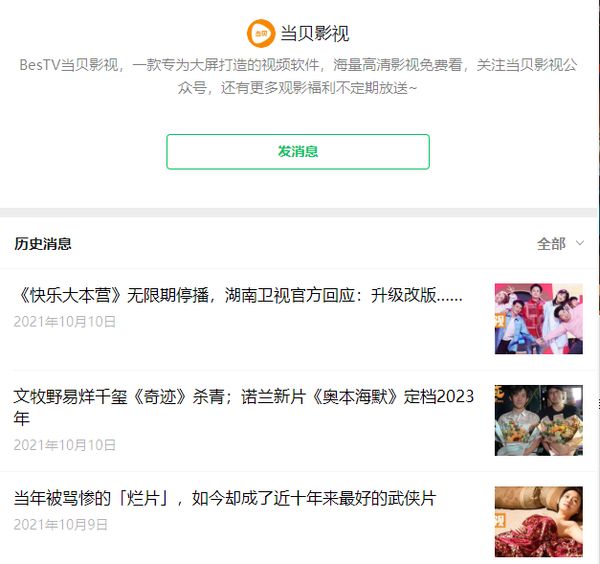Click the thumbnail with two men holding bouquets

[x=538, y=420]
